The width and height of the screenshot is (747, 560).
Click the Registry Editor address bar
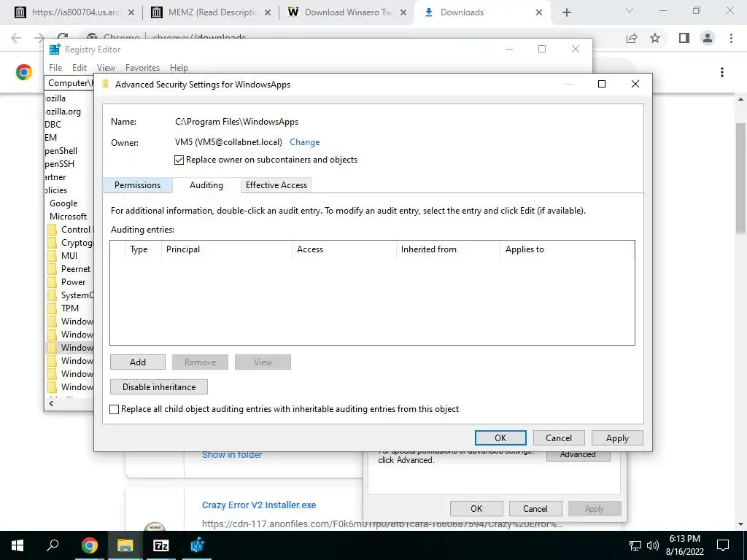point(69,83)
